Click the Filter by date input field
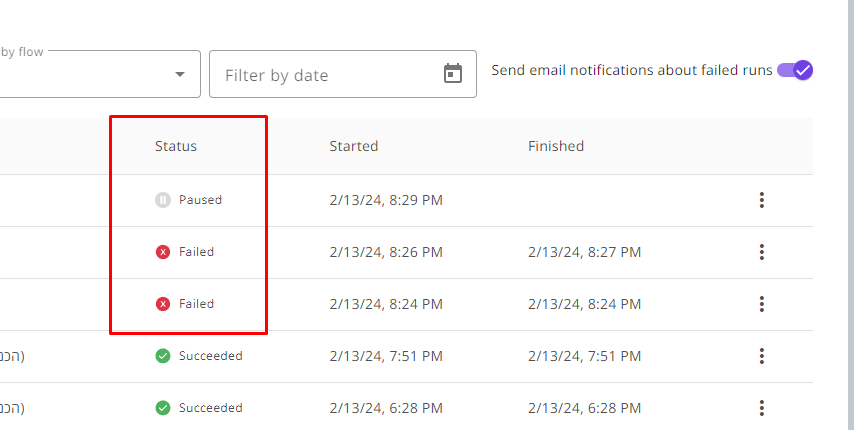The image size is (855, 430). [x=342, y=74]
